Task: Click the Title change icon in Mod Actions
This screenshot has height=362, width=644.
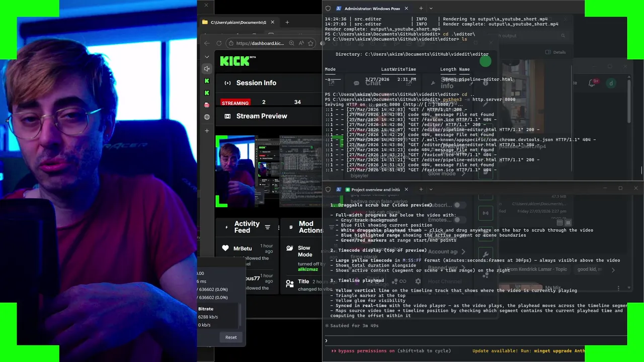Action: pyautogui.click(x=290, y=284)
